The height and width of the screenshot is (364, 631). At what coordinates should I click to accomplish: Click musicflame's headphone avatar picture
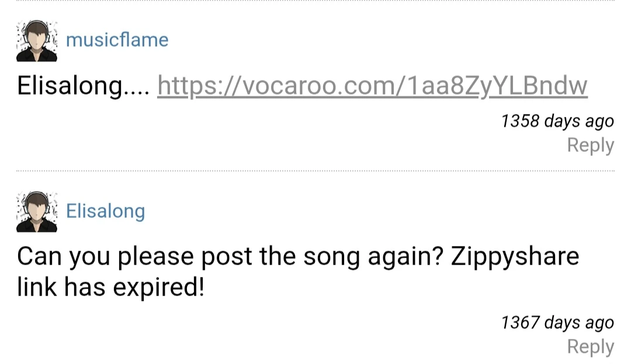37,41
